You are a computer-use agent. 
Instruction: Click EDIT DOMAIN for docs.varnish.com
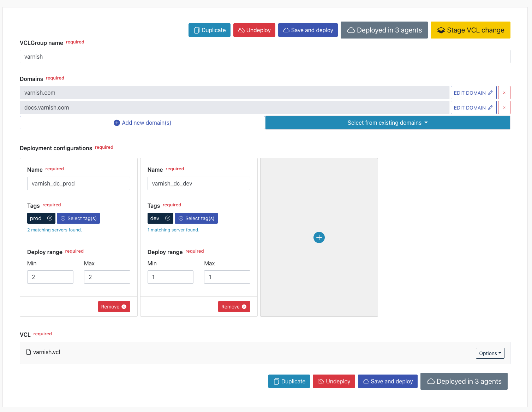coord(473,107)
